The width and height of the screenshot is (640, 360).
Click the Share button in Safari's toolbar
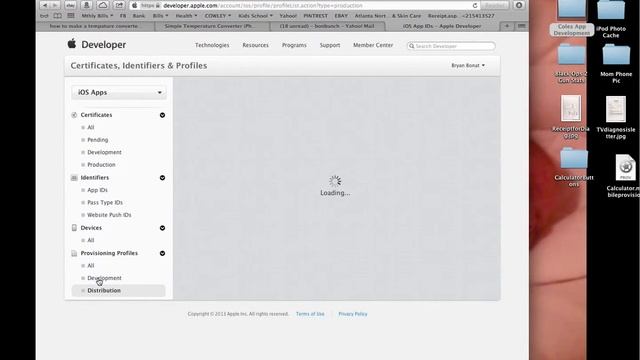click(x=119, y=5)
